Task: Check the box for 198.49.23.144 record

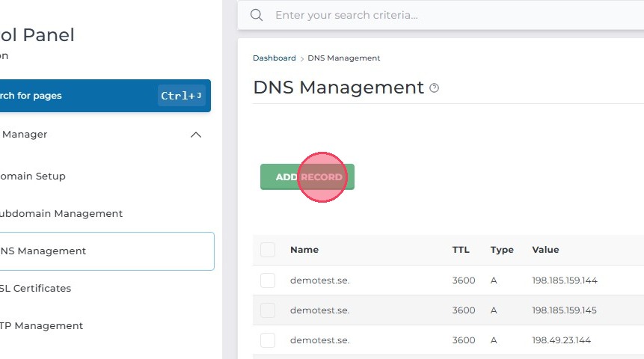Action: pos(268,340)
